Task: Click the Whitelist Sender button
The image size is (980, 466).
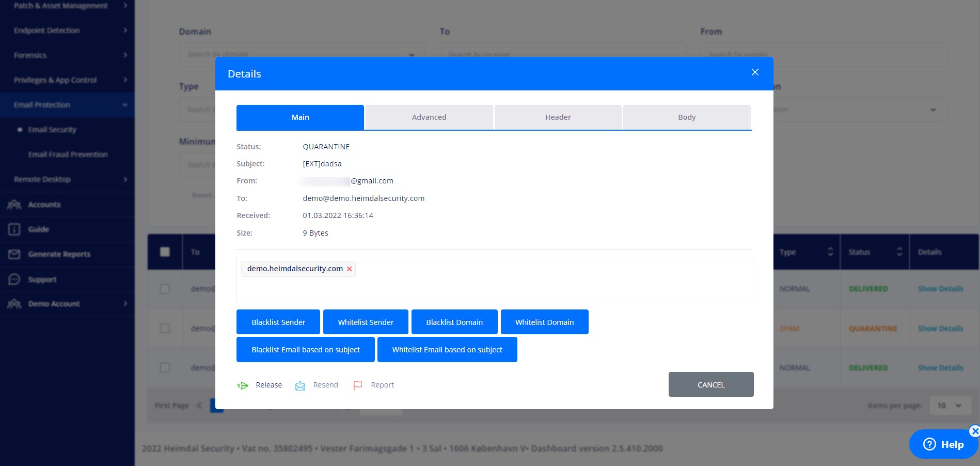Action: (366, 322)
